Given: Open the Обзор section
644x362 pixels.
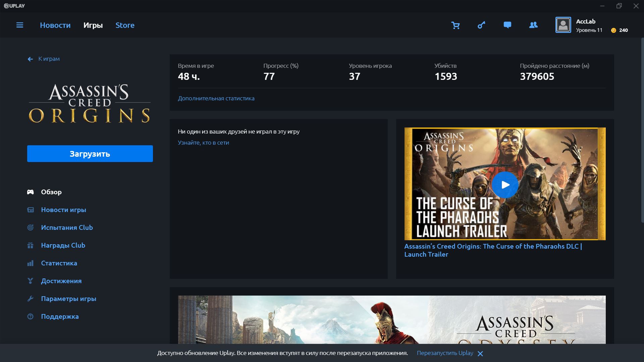Looking at the screenshot, I should click(x=51, y=192).
